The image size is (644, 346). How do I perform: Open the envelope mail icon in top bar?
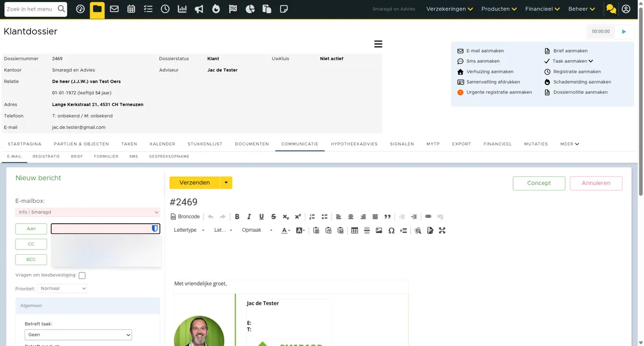point(114,9)
